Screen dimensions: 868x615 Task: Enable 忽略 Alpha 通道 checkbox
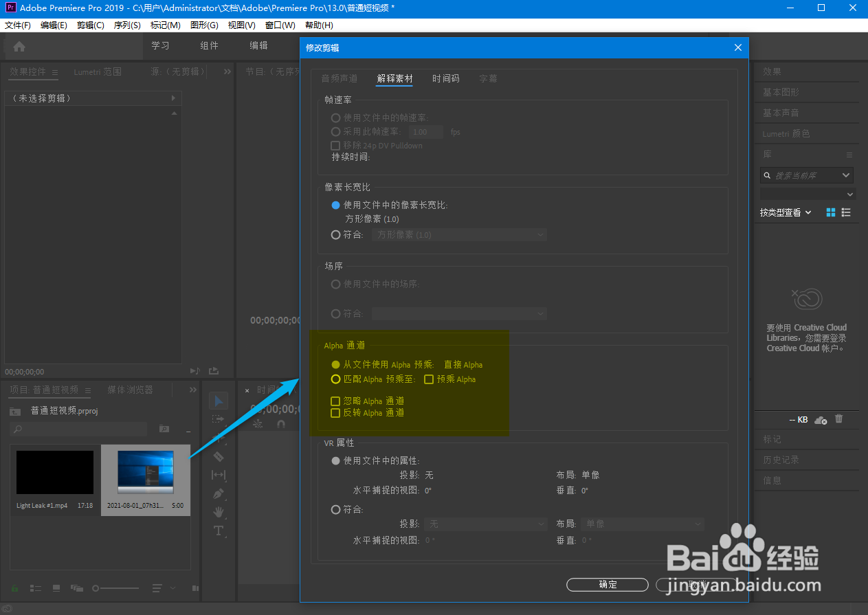336,401
